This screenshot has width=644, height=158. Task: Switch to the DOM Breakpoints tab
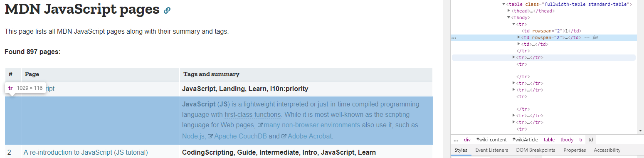click(535, 150)
